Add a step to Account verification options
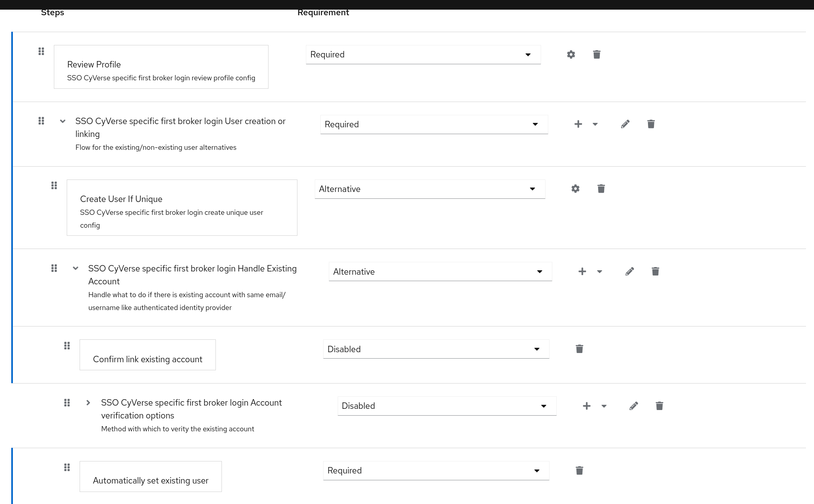 pos(586,406)
